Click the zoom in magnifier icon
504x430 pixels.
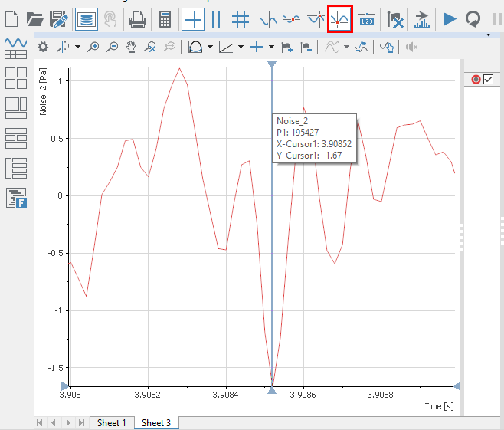point(93,48)
